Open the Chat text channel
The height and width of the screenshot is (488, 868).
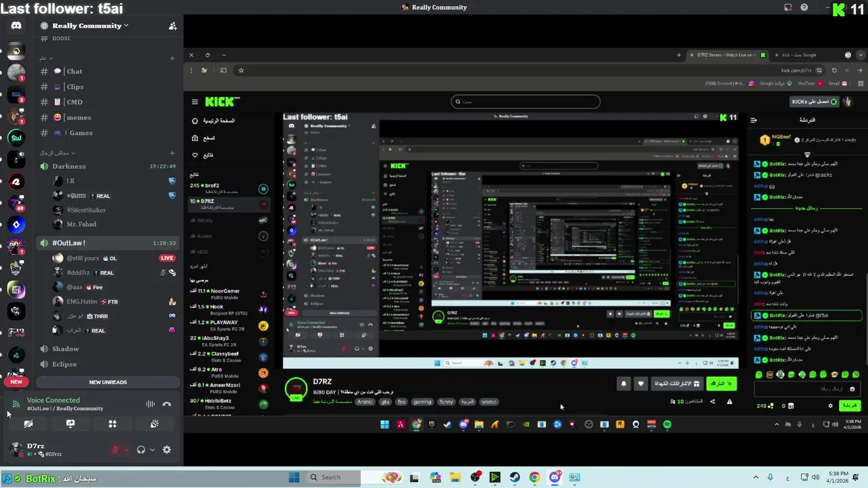108,71
